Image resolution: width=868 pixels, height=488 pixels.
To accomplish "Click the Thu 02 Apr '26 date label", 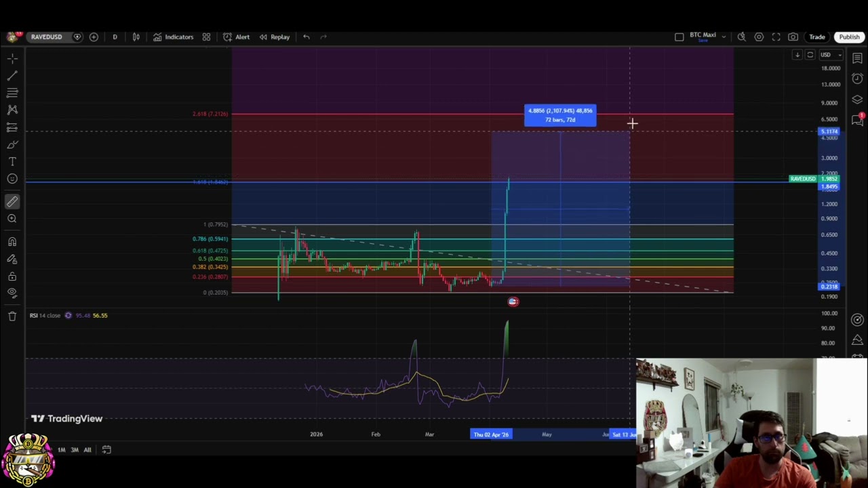I will 492,434.
